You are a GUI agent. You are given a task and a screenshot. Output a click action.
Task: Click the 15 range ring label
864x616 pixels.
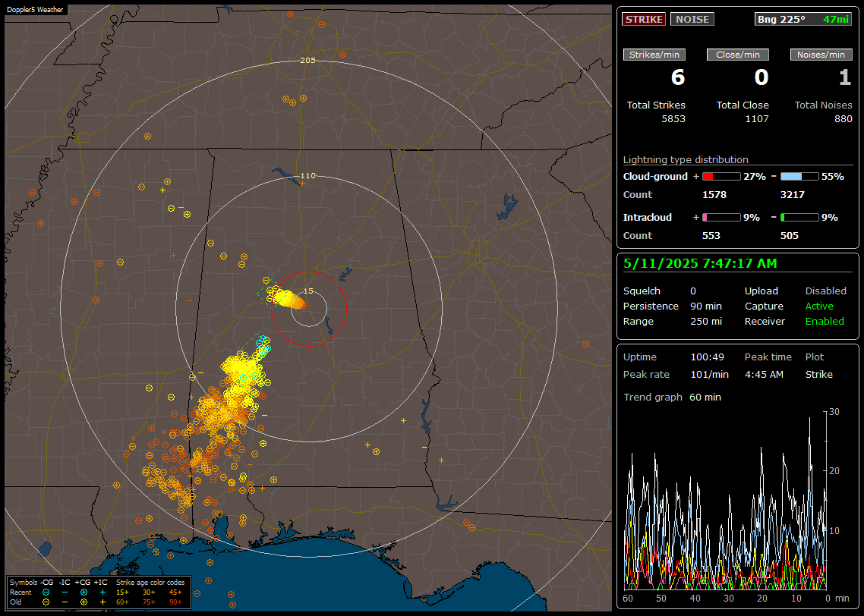tap(308, 291)
